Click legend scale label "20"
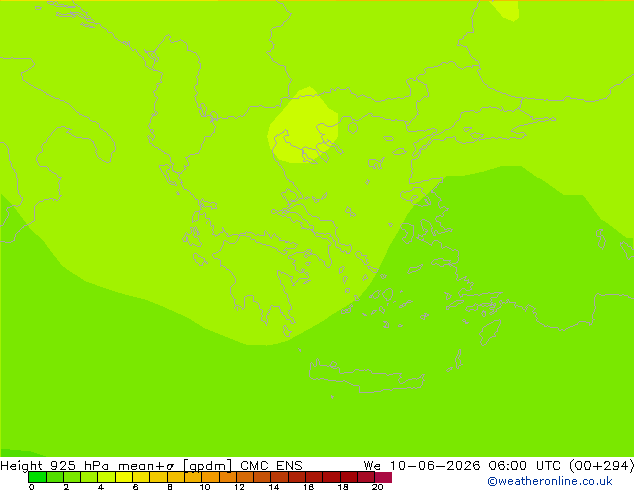Viewport: 634px width, 490px height. (377, 487)
